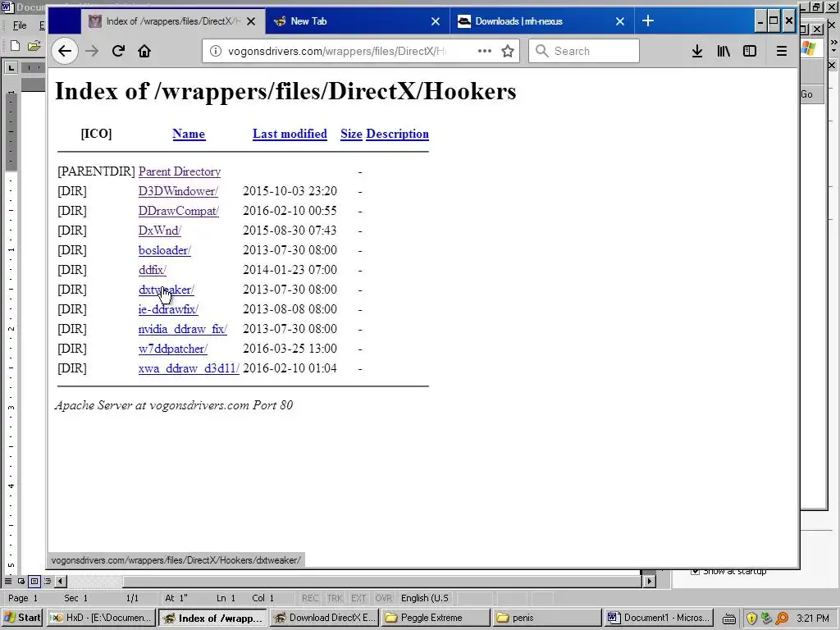Click Word's horizontal scrollbar right arrow
Image resolution: width=840 pixels, height=630 pixels.
coord(650,581)
